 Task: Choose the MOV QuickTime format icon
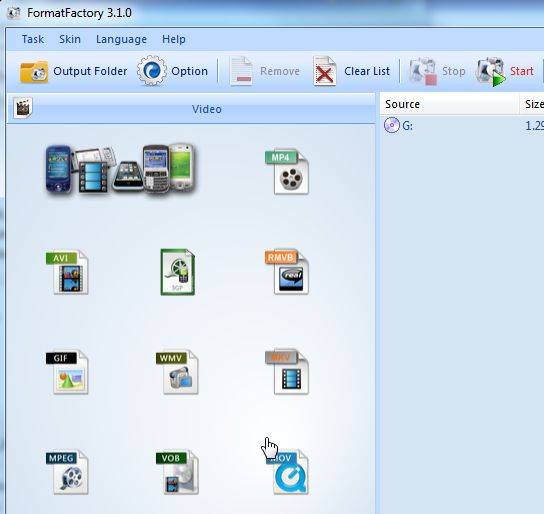pos(287,472)
